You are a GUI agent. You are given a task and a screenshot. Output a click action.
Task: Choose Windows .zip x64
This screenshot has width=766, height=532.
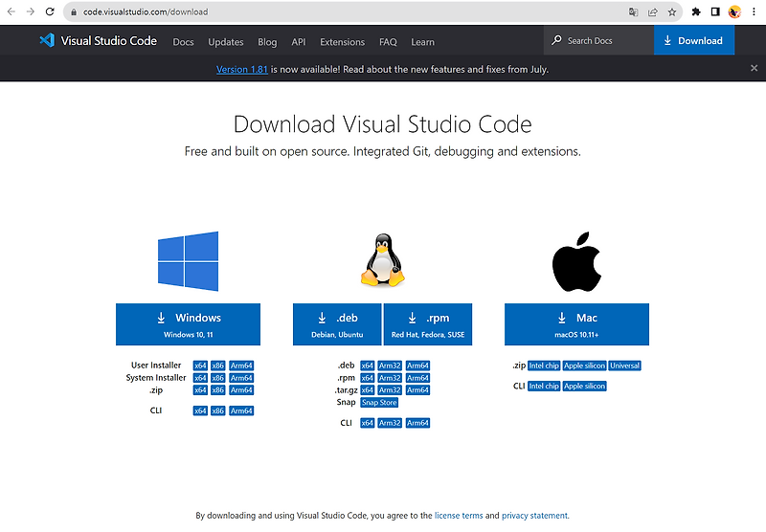[200, 390]
